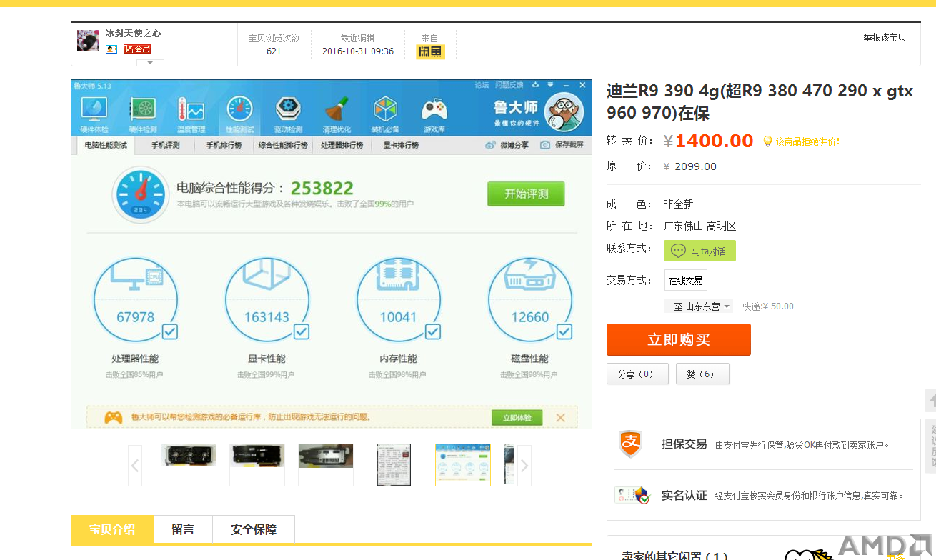Switch to 手机评测 tab
Screen dimensions: 936x560
[165, 145]
